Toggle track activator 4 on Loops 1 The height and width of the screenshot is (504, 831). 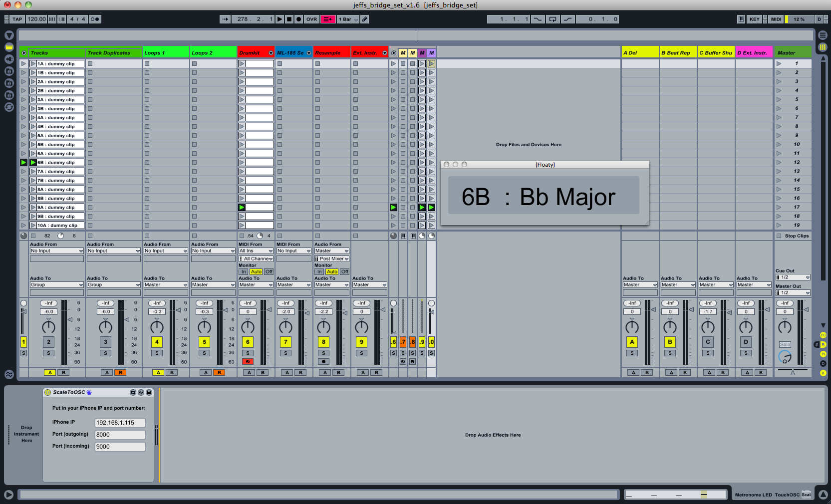[x=157, y=342]
